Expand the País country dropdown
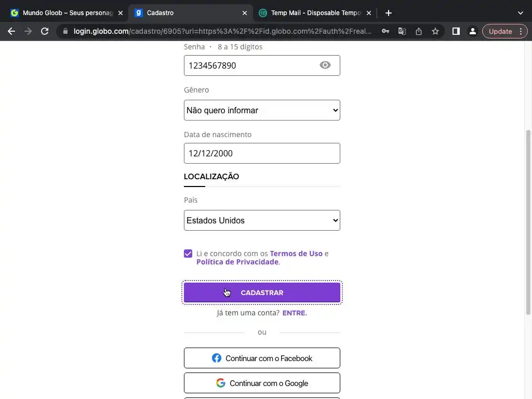532x399 pixels. coord(262,220)
